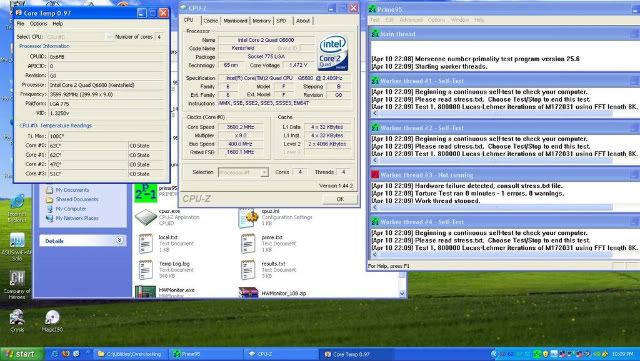Click the Crysis desktop icon
This screenshot has height=361, width=640.
click(x=17, y=317)
